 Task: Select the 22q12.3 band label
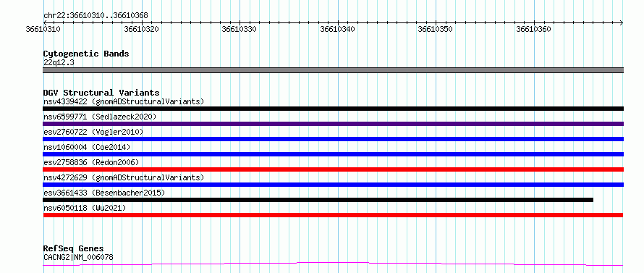tap(59, 63)
